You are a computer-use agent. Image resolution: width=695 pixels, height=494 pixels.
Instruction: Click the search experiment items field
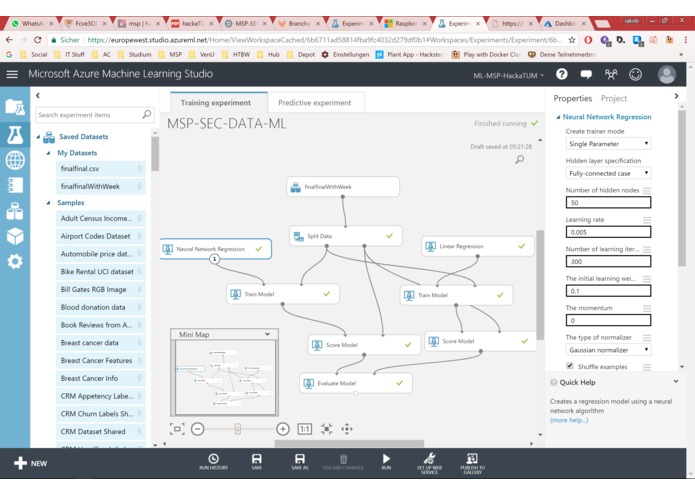pos(89,115)
